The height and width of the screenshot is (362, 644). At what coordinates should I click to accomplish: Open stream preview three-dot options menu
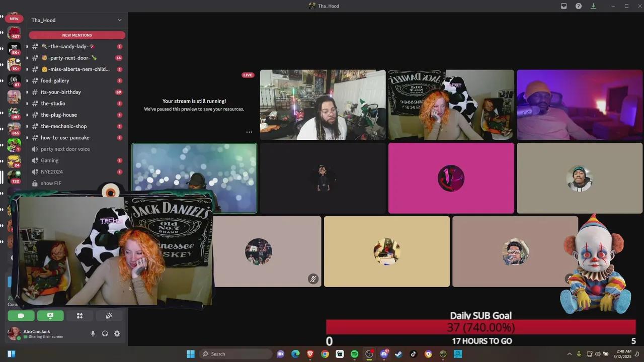coord(249,132)
